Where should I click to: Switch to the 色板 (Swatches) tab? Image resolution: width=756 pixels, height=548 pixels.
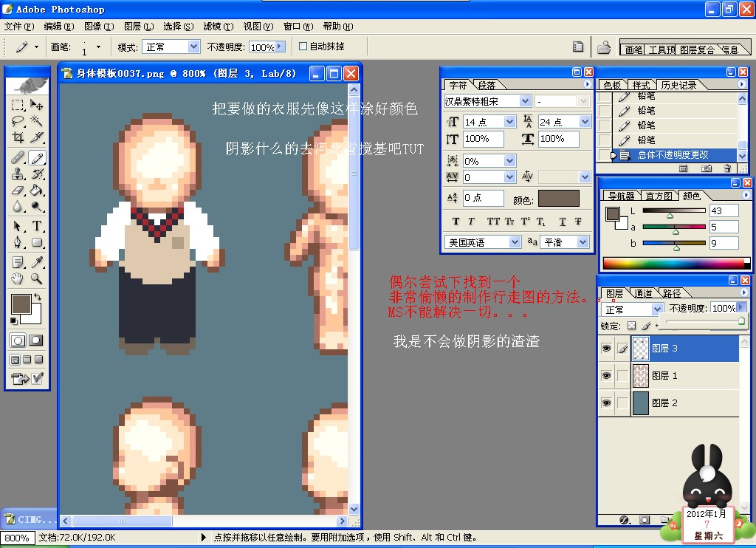tap(612, 86)
